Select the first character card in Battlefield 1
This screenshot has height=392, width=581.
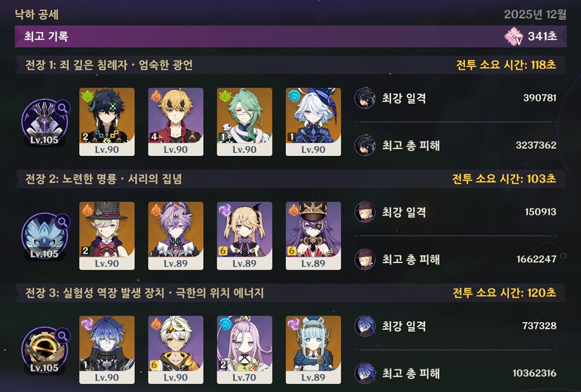(x=107, y=121)
